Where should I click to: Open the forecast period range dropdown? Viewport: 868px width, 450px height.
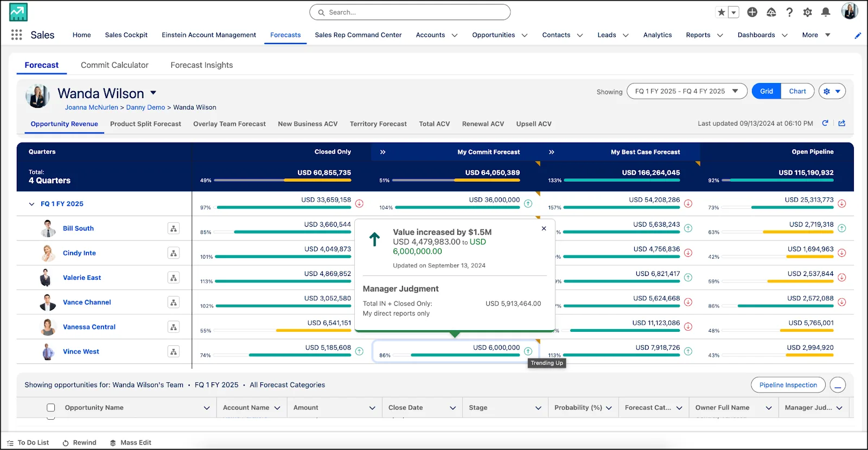(687, 91)
